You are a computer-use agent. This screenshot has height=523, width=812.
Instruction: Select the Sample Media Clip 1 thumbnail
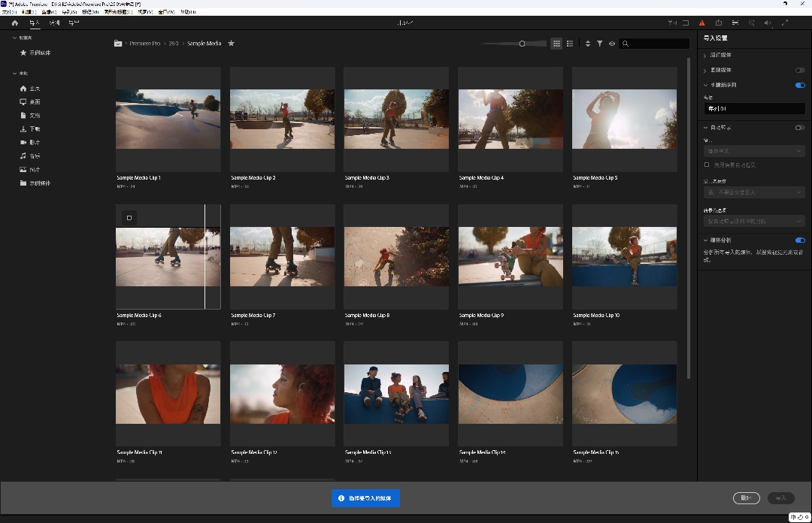tap(168, 119)
